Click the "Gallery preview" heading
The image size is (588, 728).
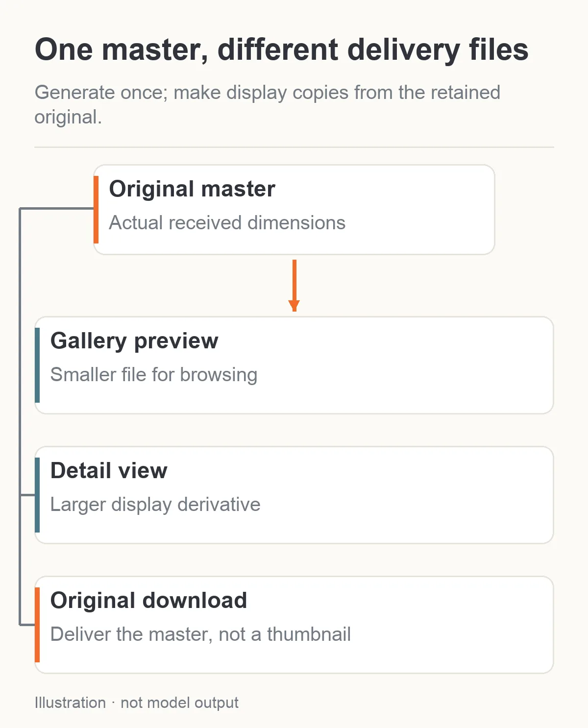coord(134,341)
